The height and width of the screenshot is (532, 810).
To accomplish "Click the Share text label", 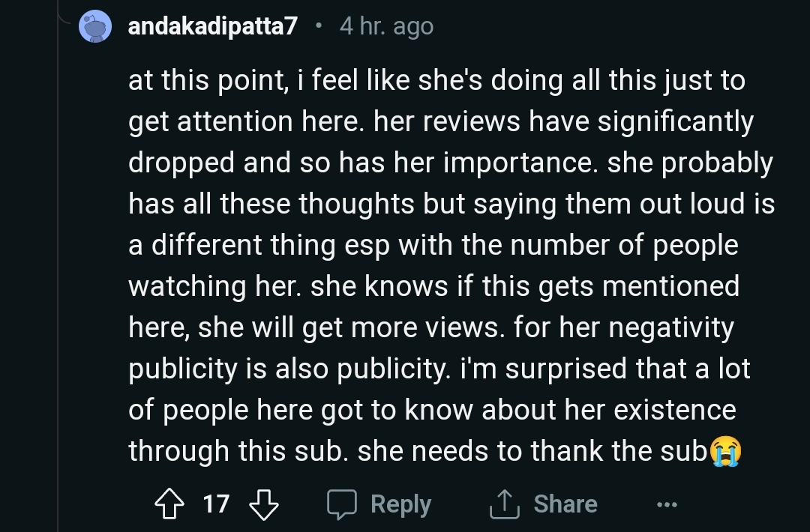I will pos(565,504).
